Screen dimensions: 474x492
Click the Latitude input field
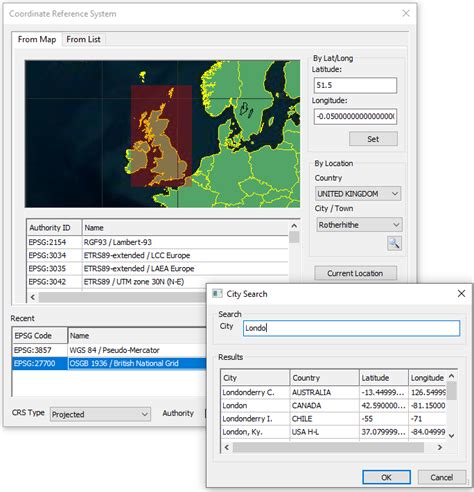pos(355,85)
